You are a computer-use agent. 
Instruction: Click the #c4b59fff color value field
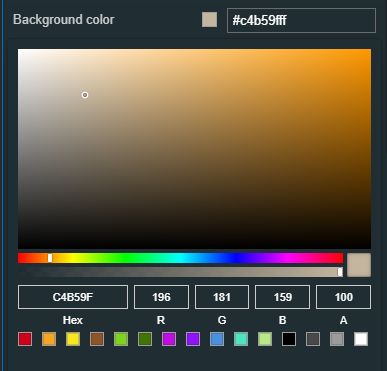(x=301, y=20)
